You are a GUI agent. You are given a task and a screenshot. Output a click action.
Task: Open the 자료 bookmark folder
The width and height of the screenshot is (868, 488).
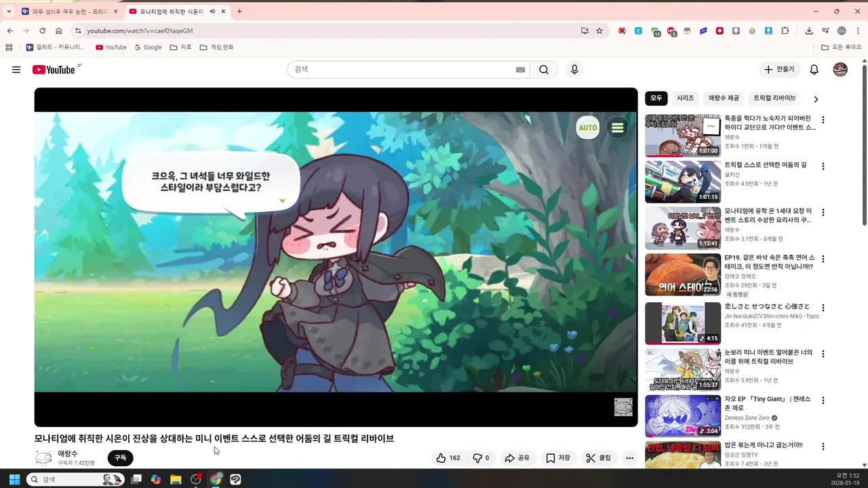[181, 47]
